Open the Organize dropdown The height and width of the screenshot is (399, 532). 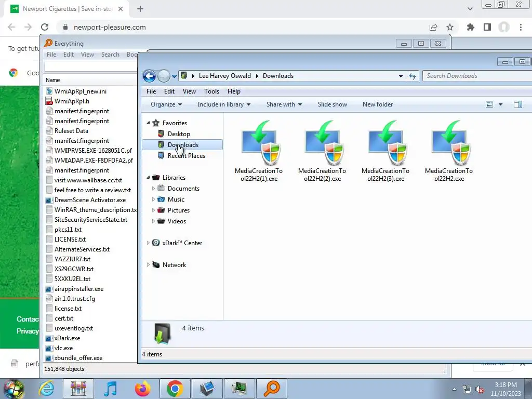tap(166, 104)
